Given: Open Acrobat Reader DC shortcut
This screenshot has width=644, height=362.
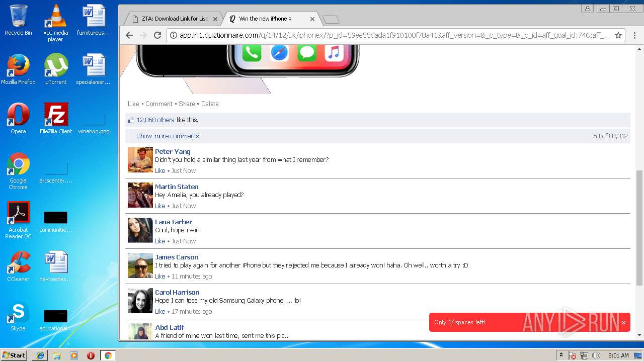Looking at the screenshot, I should 18,220.
